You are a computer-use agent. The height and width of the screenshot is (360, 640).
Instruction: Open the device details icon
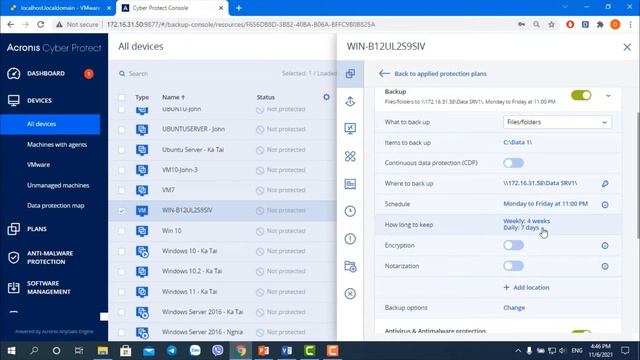point(350,184)
